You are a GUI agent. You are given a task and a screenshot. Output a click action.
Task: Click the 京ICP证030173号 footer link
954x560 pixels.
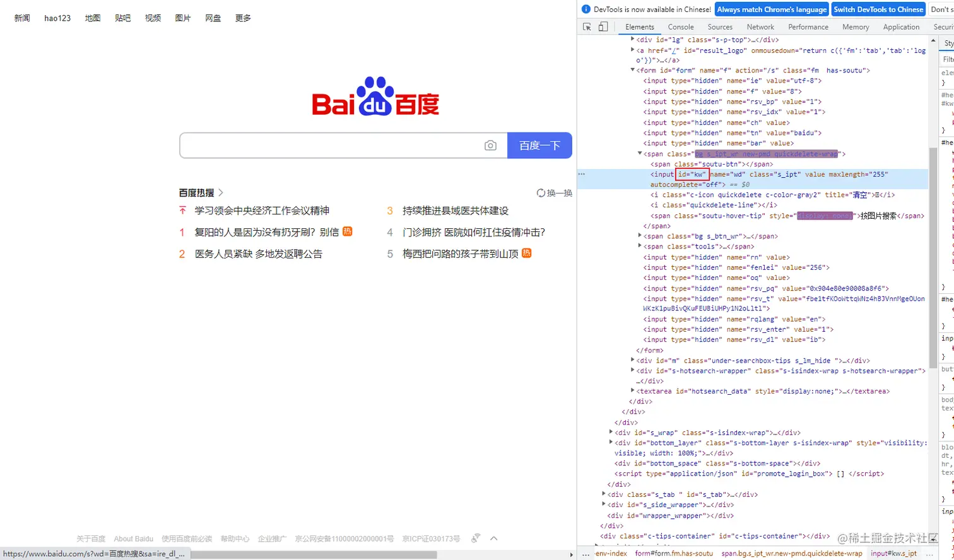coord(431,539)
